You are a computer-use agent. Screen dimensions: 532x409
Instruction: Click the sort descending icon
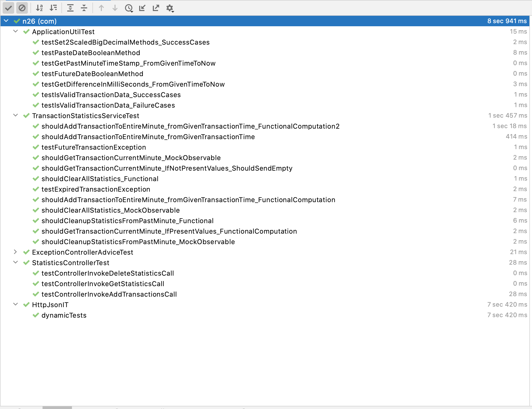click(x=54, y=8)
